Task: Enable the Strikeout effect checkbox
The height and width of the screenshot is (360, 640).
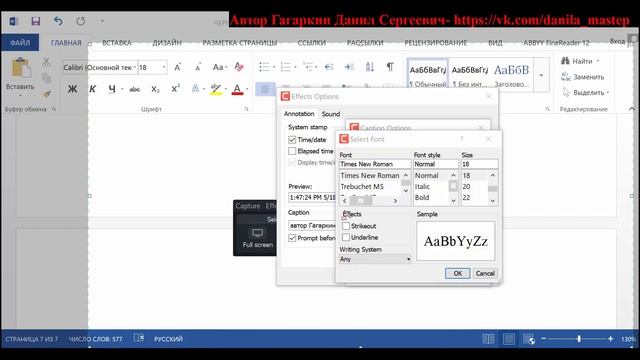Action: 346,226
